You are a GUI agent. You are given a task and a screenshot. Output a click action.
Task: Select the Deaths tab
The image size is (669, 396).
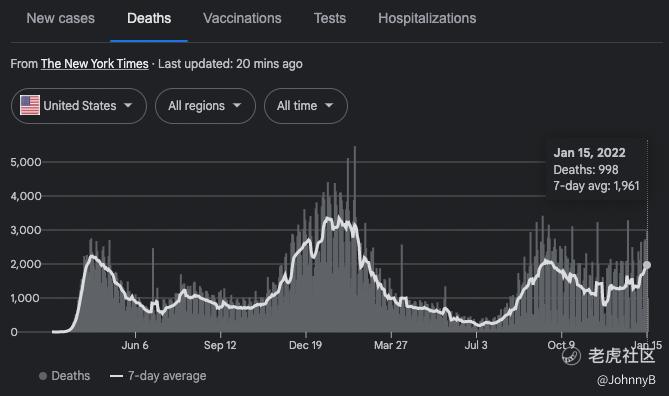click(149, 18)
